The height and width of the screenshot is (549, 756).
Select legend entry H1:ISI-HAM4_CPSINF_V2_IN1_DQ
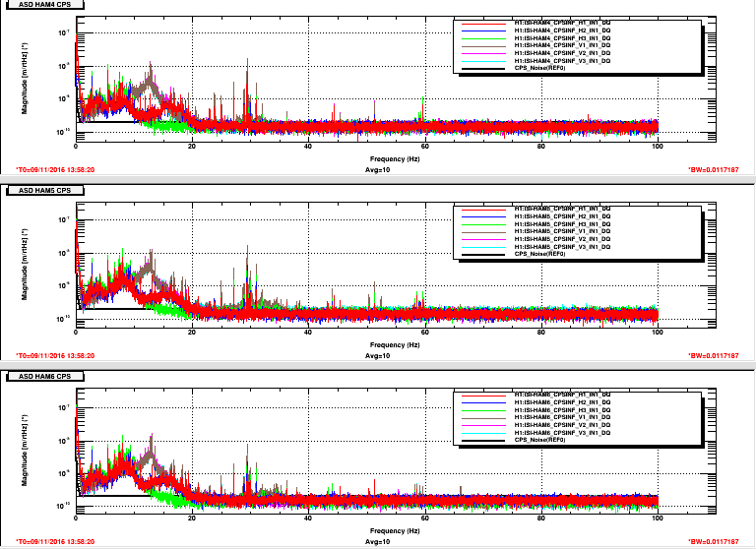[562, 53]
